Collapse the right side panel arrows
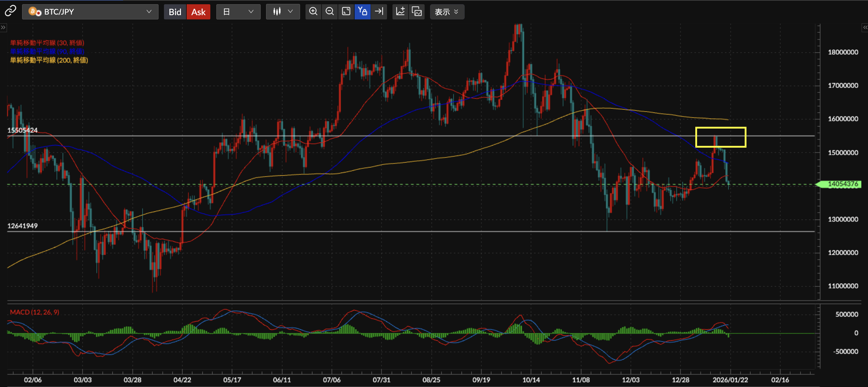Screen dimensions: 868x387 pos(865,27)
